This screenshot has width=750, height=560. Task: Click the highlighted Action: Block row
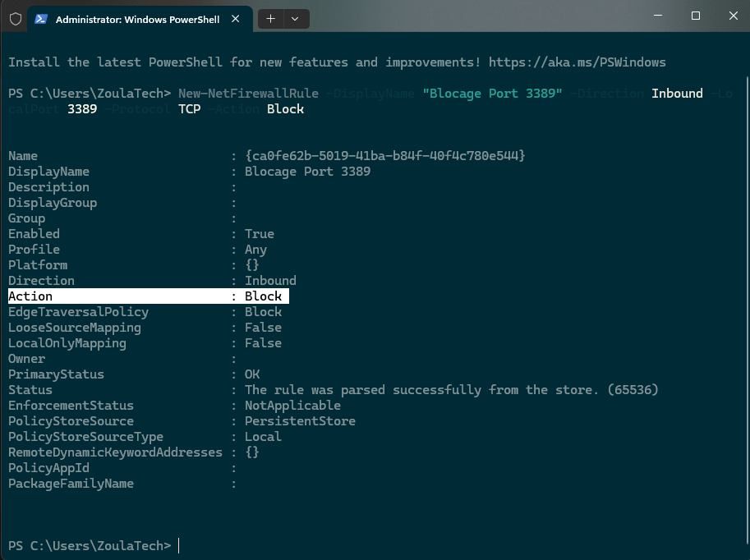[148, 296]
